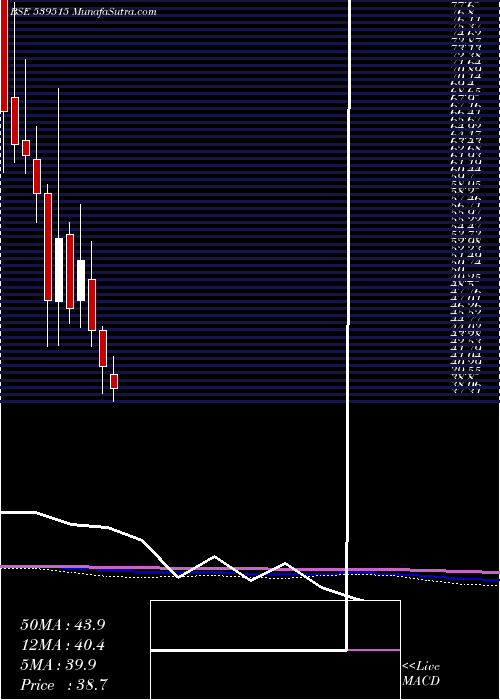Click the "Price : 38.7" value
This screenshot has width=500, height=700.
[x=64, y=685]
